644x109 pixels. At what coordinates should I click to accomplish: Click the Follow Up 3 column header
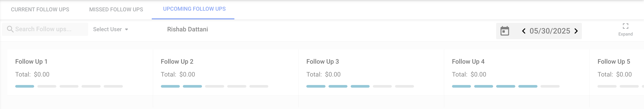(322, 62)
